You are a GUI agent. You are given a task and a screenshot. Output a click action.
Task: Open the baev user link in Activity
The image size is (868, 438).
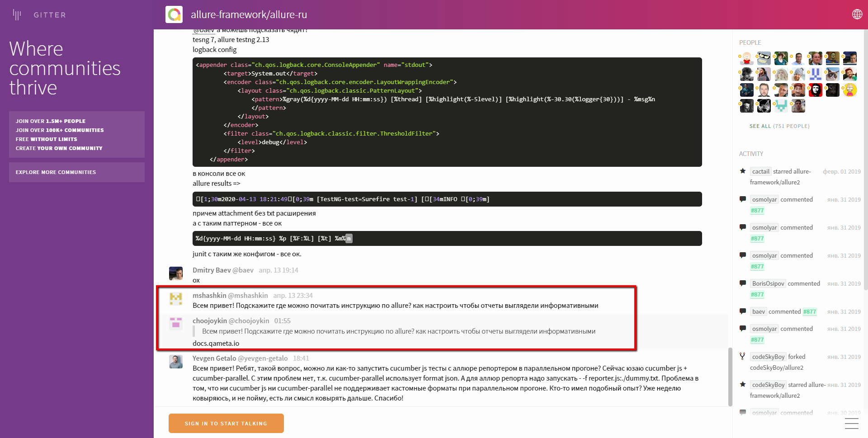[759, 311]
